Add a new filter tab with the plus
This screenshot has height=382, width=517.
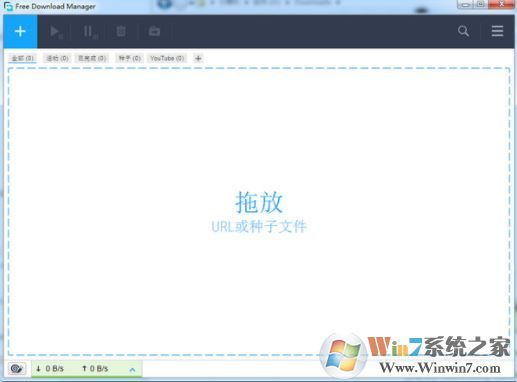click(198, 59)
